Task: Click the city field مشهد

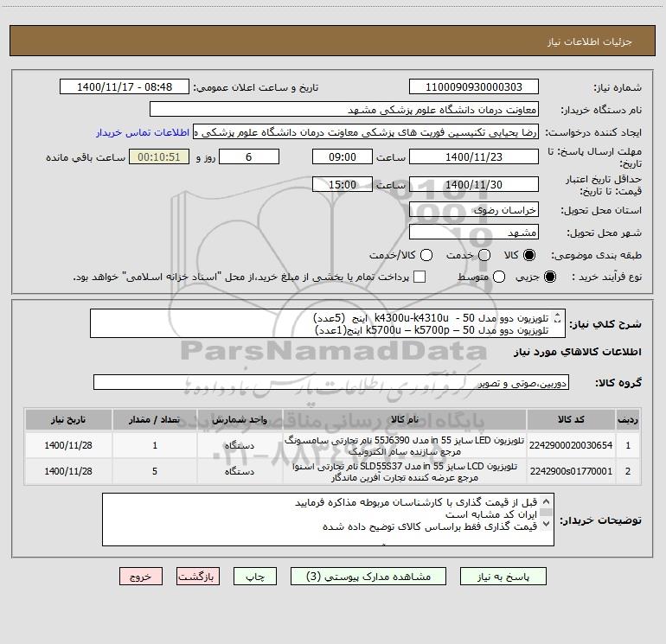Action: pyautogui.click(x=474, y=233)
